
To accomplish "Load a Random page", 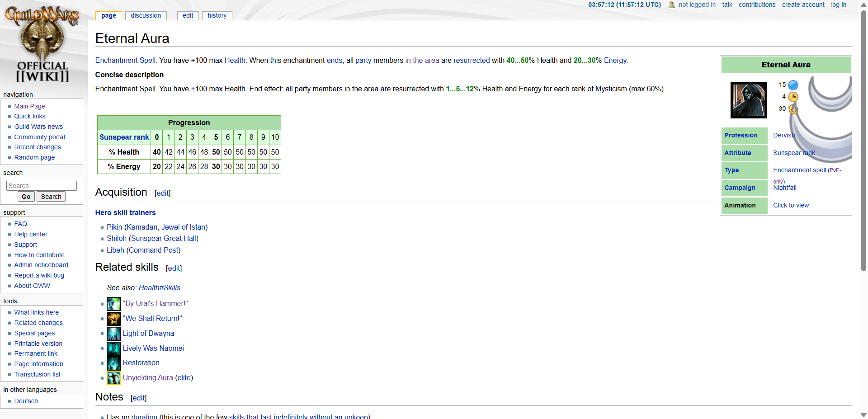I will [34, 157].
